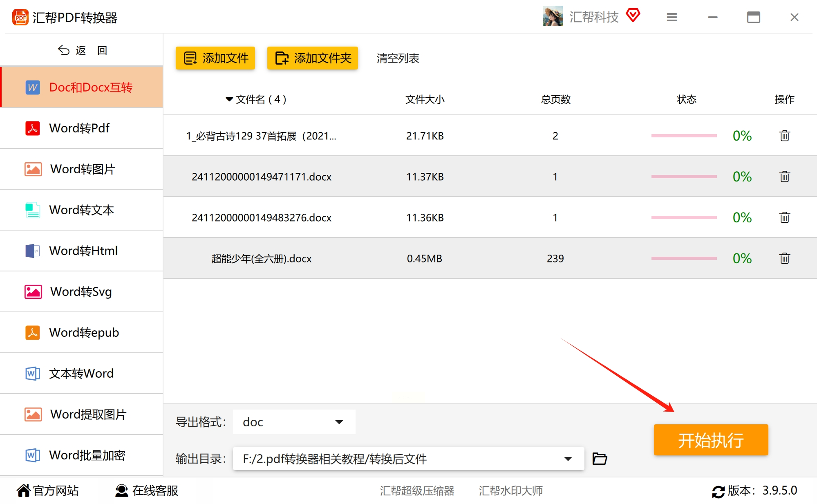The height and width of the screenshot is (504, 817).
Task: Switch to Word转图片 function
Action: (x=82, y=169)
